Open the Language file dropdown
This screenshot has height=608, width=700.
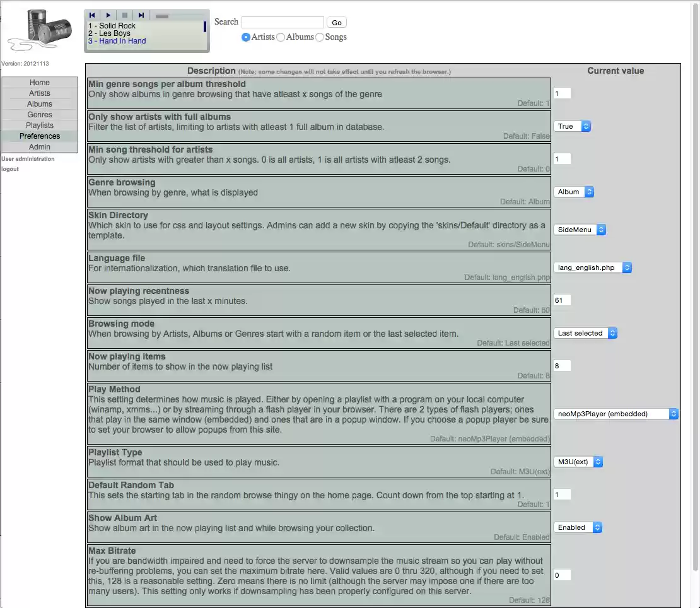click(x=592, y=267)
